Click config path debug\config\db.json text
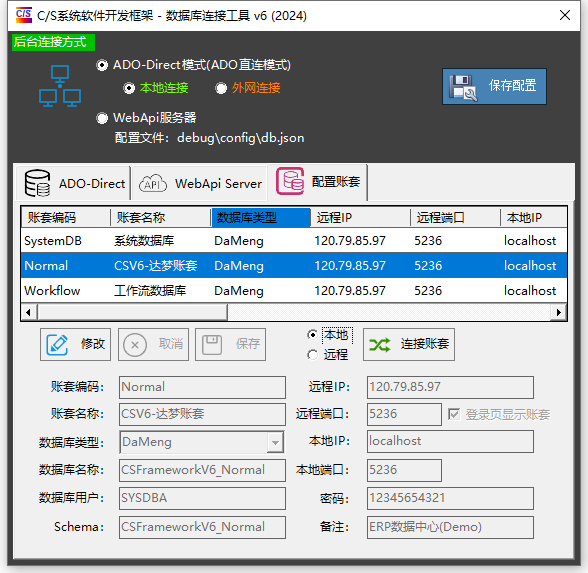The height and width of the screenshot is (573, 588). click(241, 138)
